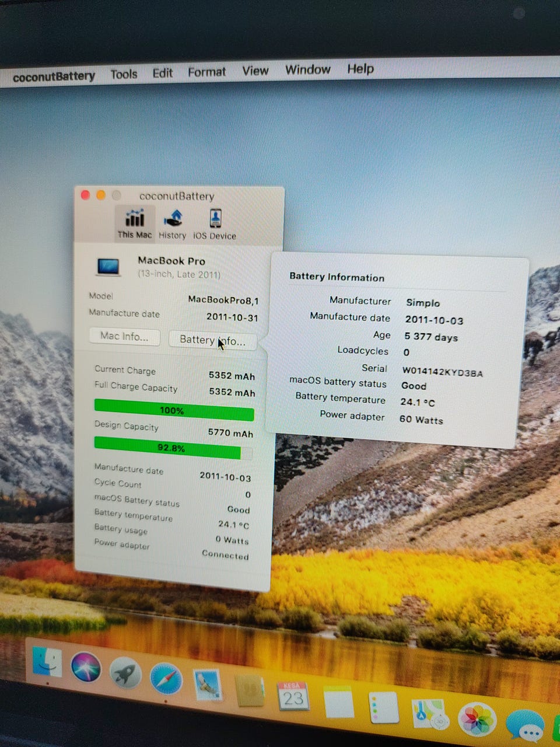Viewport: 560px width, 747px height.
Task: Select the MacBook Pro heading text
Action: coord(171,261)
